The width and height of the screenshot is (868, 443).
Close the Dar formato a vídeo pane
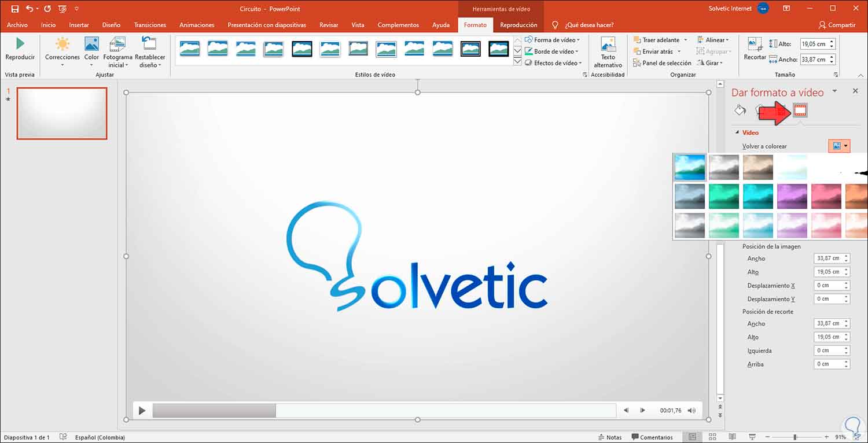coord(855,91)
